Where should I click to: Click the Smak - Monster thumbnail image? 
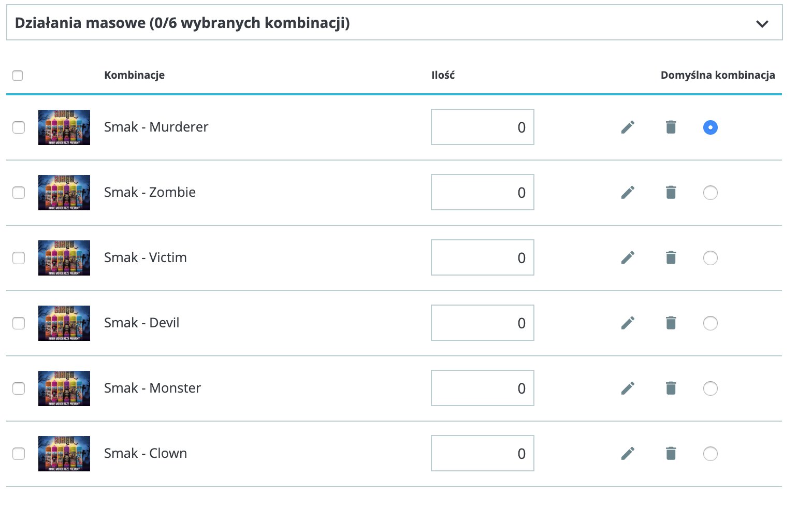[64, 388]
